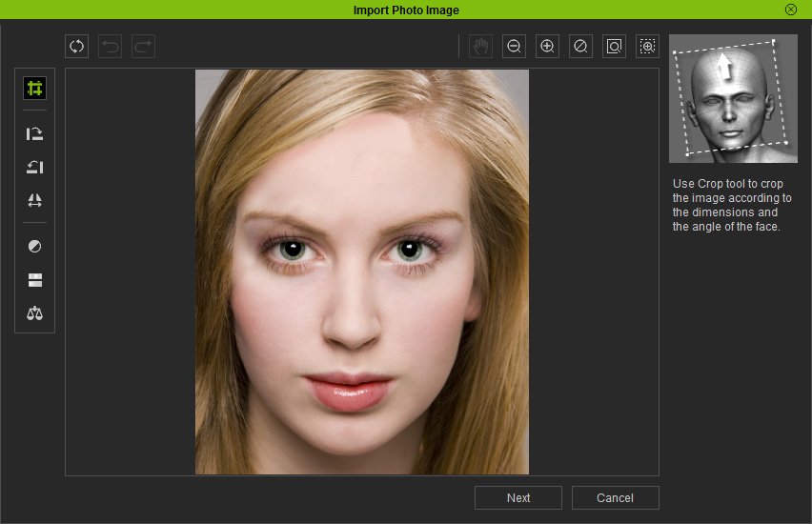Open the brightness/contrast adjustment icon
Viewport: 812px width, 524px height.
(34, 247)
